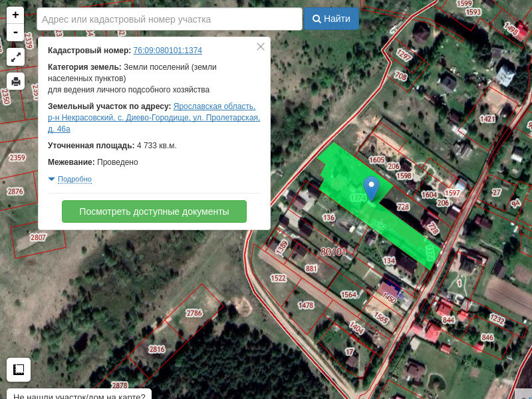This screenshot has width=532, height=399.
Task: Select parcel 2786 on the map
Action: point(194,313)
